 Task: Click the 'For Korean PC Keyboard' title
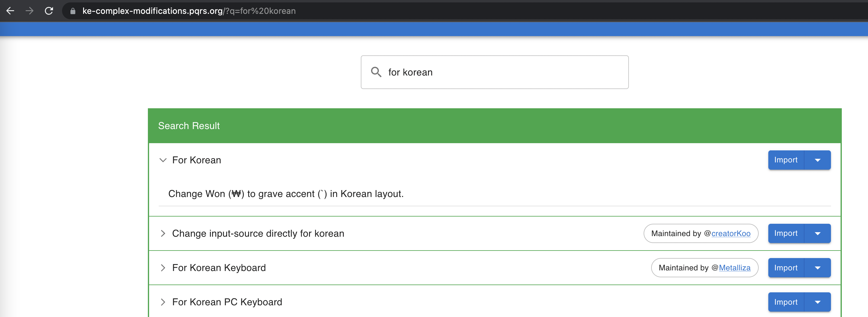coord(227,302)
